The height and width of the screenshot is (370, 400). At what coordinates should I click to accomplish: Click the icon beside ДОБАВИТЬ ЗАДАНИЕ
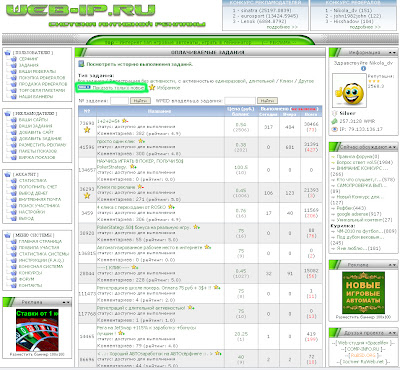[x=14, y=139]
